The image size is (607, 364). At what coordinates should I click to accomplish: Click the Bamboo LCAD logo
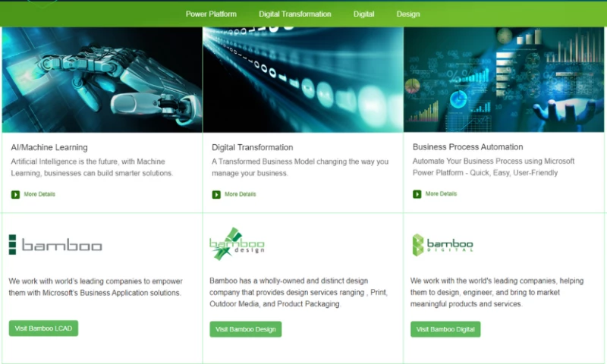tap(55, 245)
